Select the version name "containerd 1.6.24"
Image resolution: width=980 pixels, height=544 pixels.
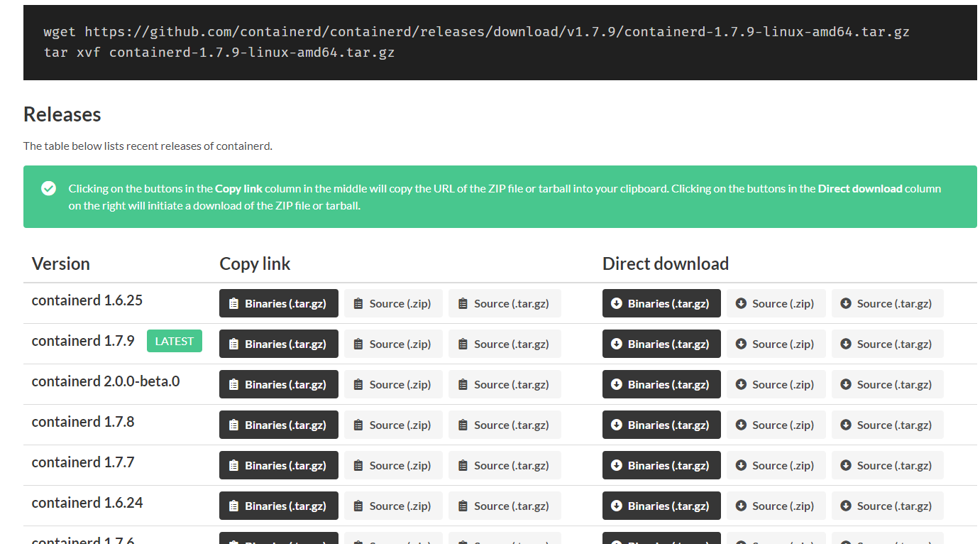(87, 503)
